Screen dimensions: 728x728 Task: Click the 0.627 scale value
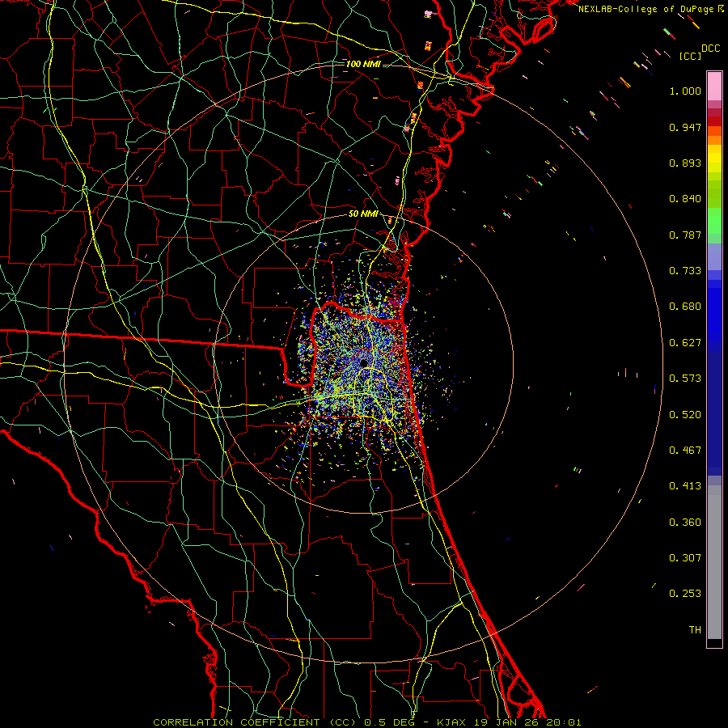tap(685, 343)
